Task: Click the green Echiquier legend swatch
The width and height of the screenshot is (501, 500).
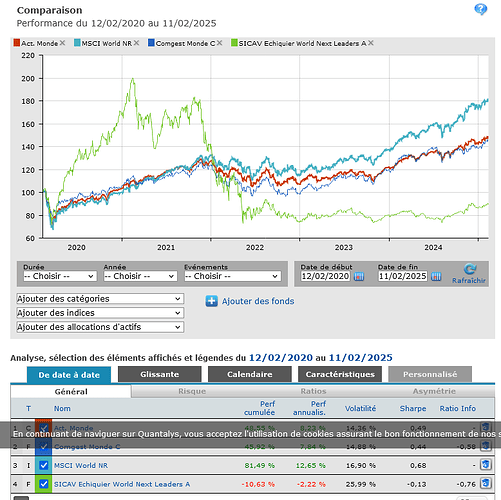Action: tap(234, 43)
